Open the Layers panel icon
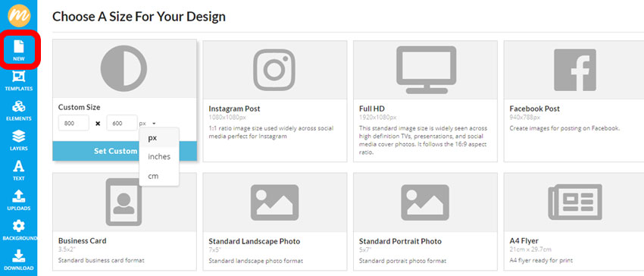The height and width of the screenshot is (276, 644). 18,140
